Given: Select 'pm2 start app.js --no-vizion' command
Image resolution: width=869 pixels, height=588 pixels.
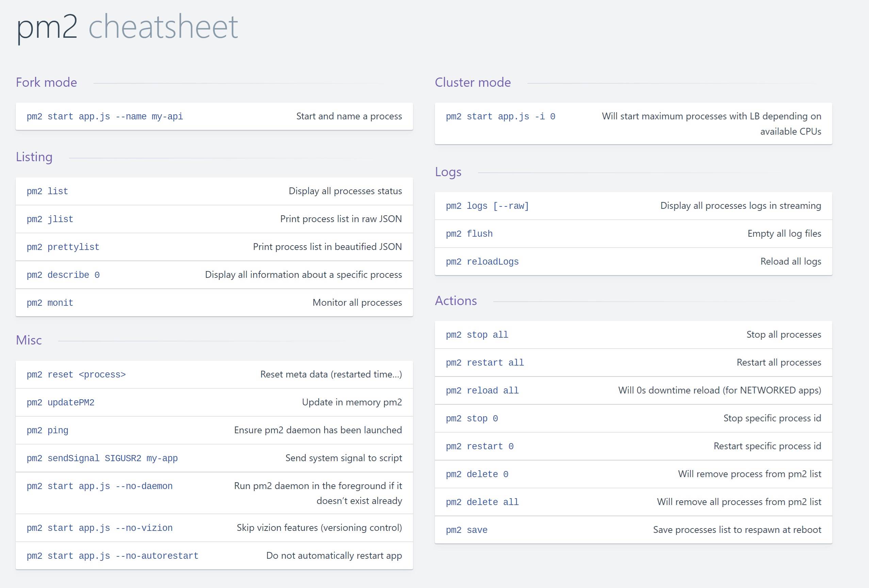Looking at the screenshot, I should coord(99,528).
